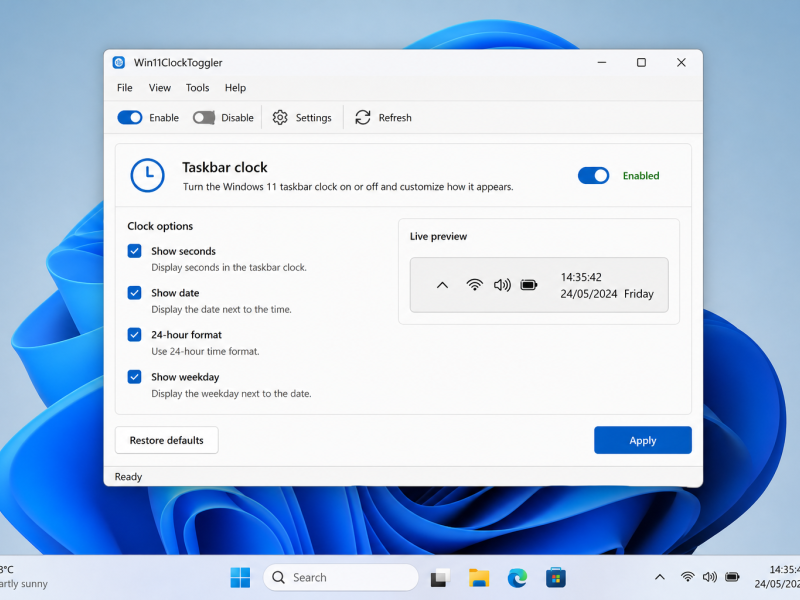The height and width of the screenshot is (600, 800).
Task: Click the Clock options heading
Action: (x=160, y=226)
